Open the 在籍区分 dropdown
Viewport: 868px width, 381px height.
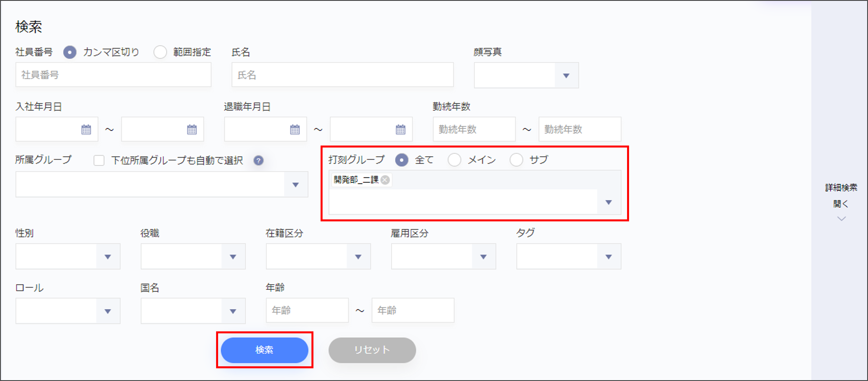click(358, 257)
